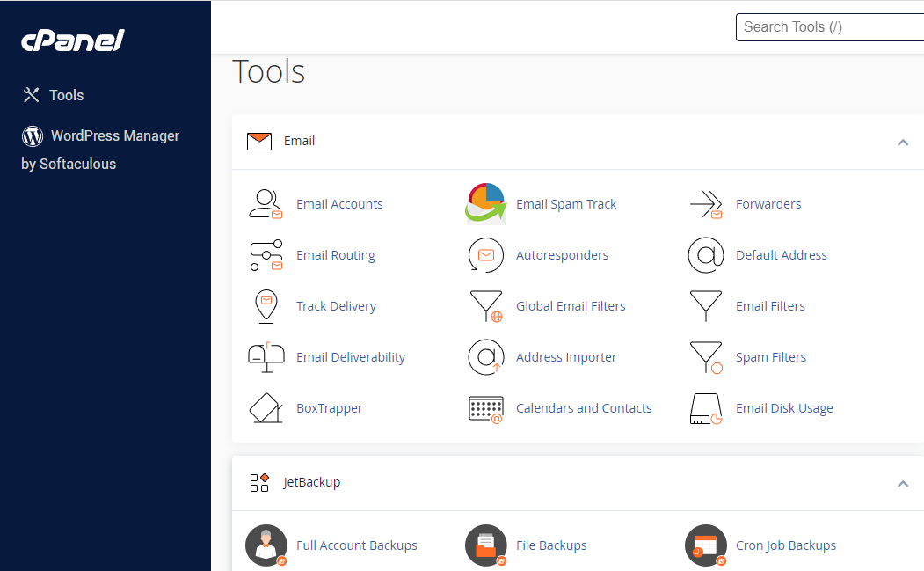The width and height of the screenshot is (924, 571).
Task: Click the Full Account Backups icon
Action: 266,545
